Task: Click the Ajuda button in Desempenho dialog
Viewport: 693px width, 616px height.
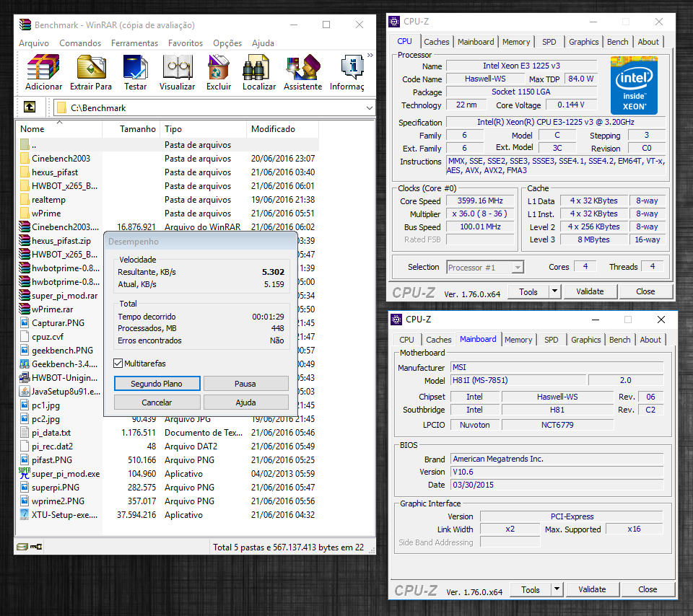Action: pyautogui.click(x=245, y=402)
